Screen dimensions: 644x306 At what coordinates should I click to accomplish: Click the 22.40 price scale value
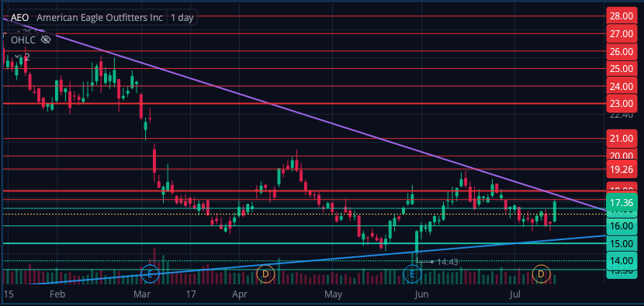tap(621, 115)
